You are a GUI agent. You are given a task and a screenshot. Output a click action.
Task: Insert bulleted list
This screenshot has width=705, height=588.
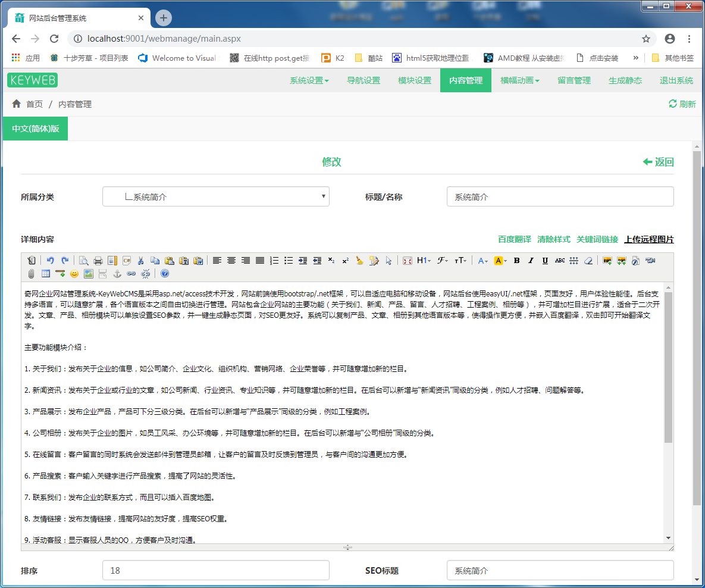(x=289, y=261)
